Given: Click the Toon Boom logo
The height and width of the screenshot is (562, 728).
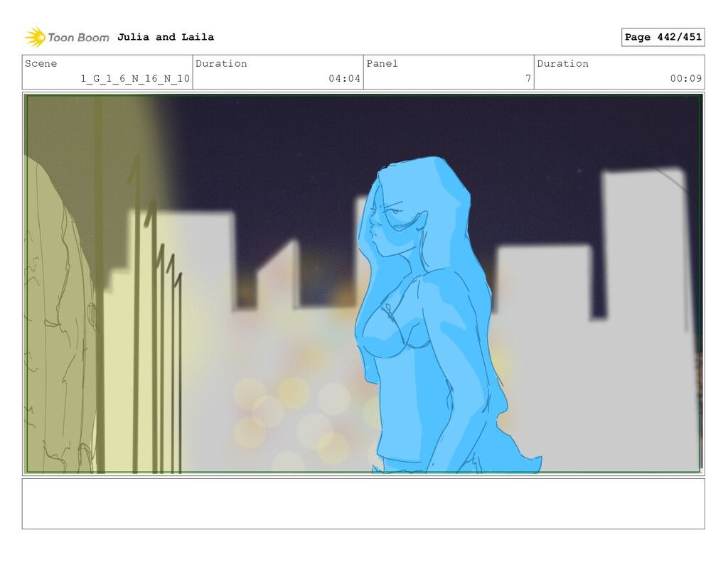Looking at the screenshot, I should (66, 38).
